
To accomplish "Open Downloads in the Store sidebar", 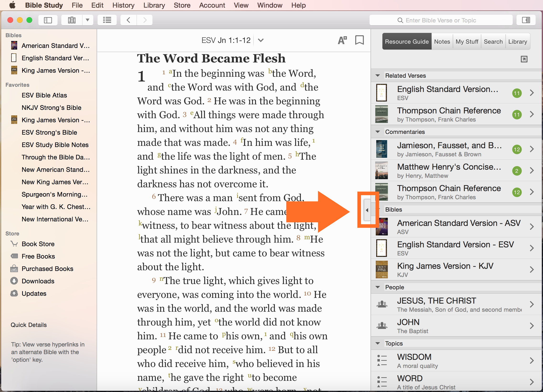I will [38, 281].
